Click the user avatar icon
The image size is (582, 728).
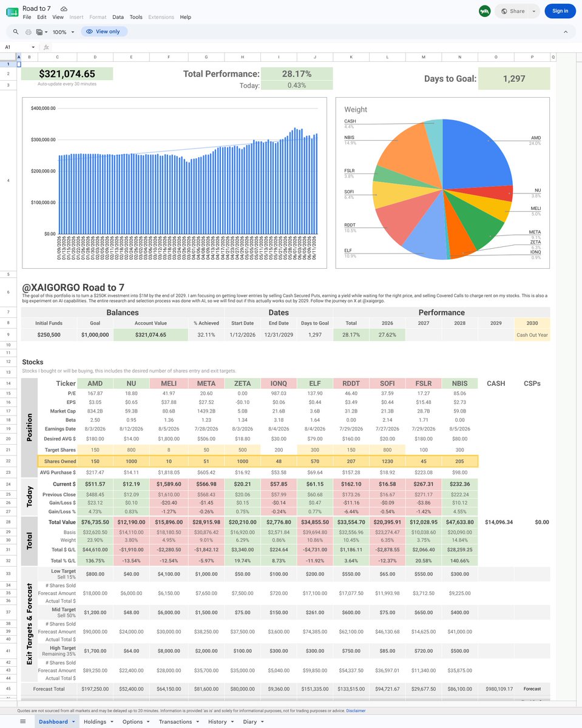click(x=484, y=11)
